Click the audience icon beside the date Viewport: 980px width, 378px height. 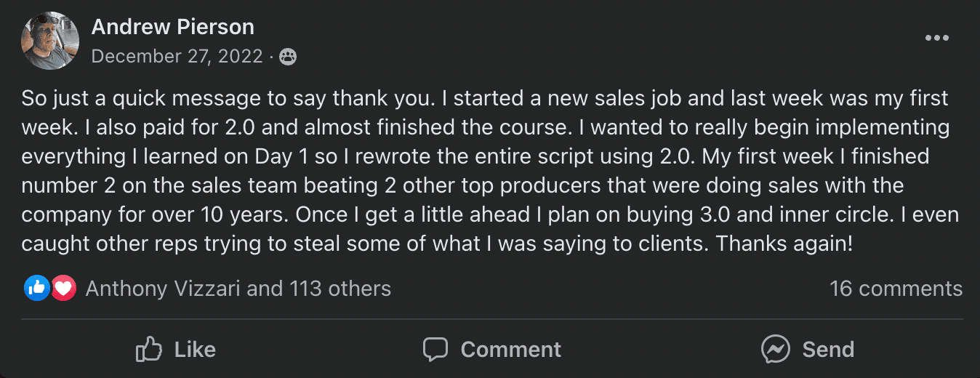tap(288, 57)
